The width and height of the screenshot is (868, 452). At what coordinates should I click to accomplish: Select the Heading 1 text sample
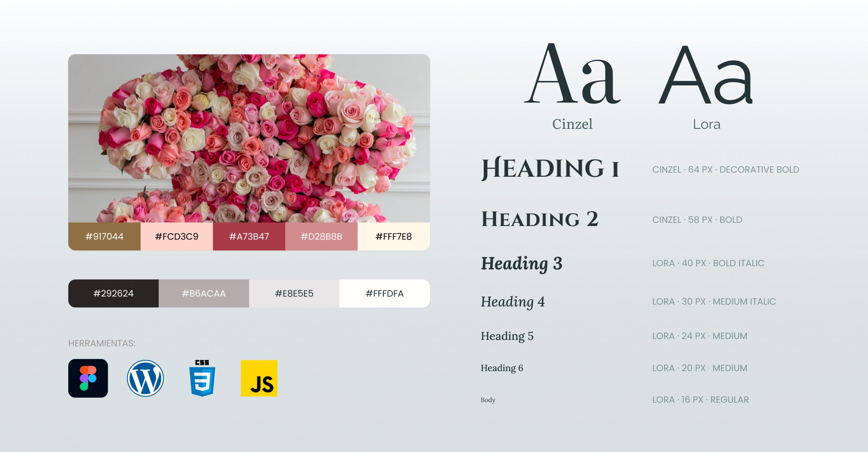point(550,169)
